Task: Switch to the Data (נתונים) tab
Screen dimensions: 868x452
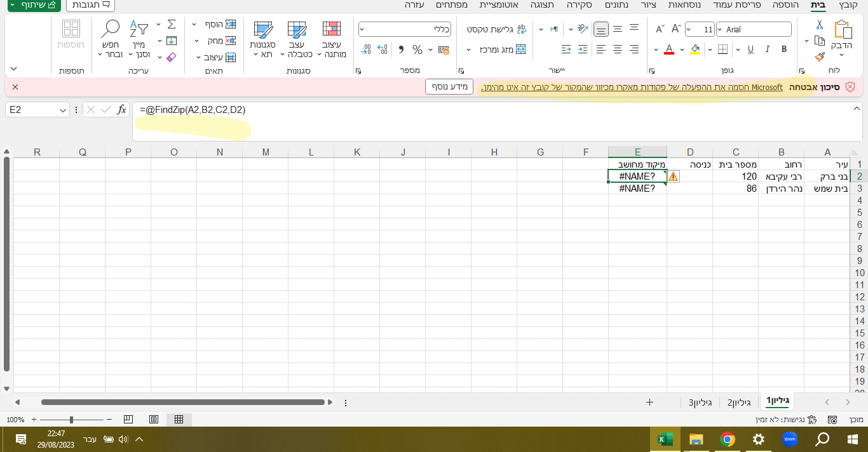Action: [615, 5]
